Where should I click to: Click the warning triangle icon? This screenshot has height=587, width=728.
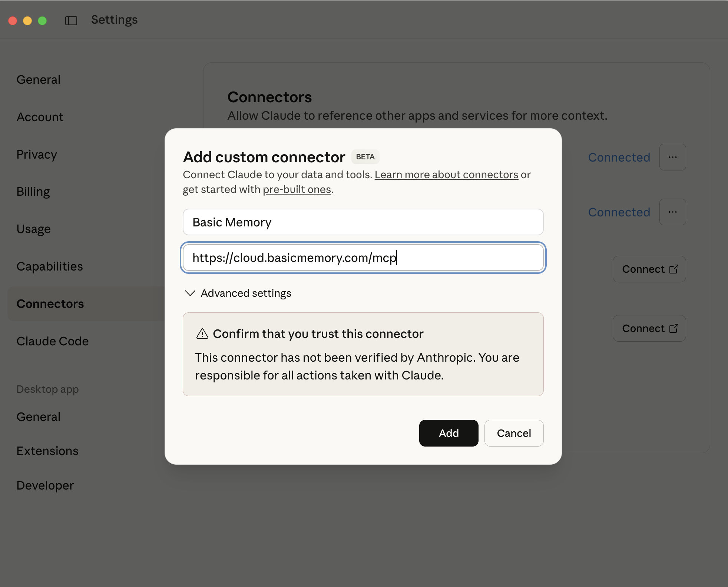click(202, 334)
